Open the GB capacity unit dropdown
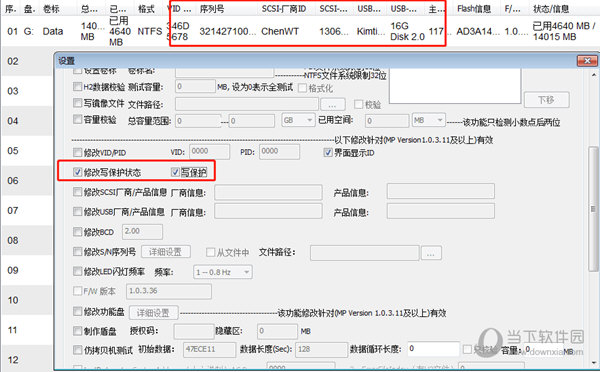 coord(298,121)
